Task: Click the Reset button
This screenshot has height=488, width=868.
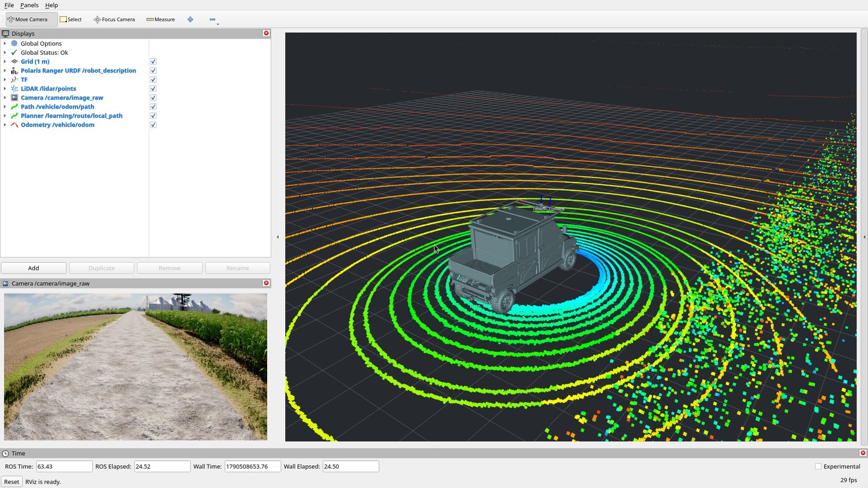Action: tap(12, 481)
